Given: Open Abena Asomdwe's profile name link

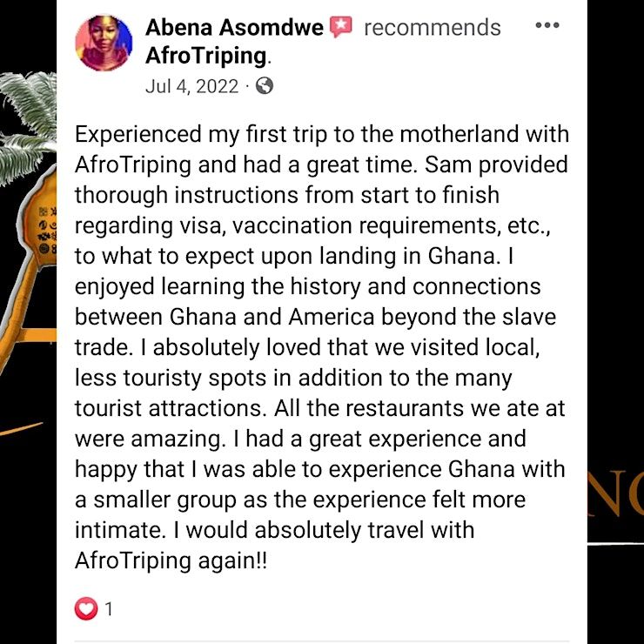Looking at the screenshot, I should 233,28.
